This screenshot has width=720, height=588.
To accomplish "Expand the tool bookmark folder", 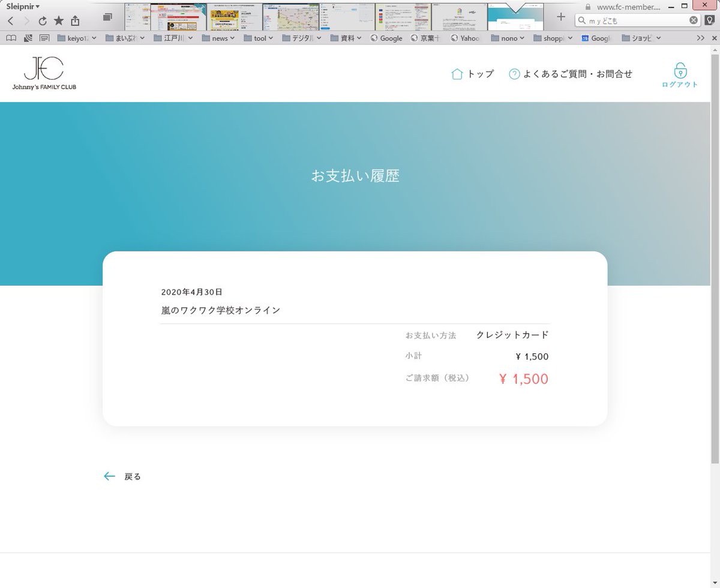I will 258,38.
